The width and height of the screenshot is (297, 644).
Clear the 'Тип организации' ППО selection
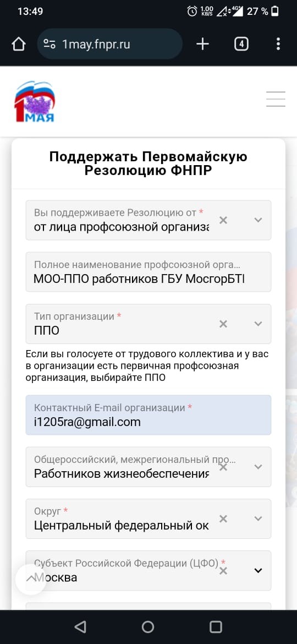(223, 324)
